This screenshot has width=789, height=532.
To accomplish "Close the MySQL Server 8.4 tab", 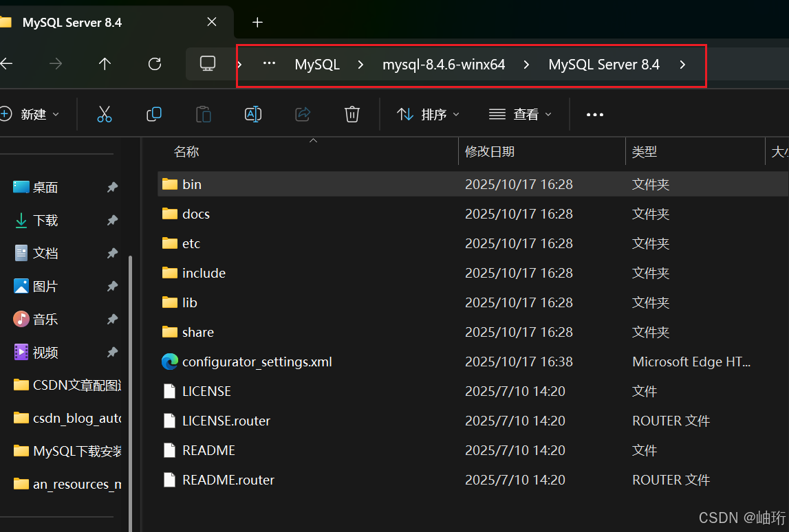I will pos(212,22).
